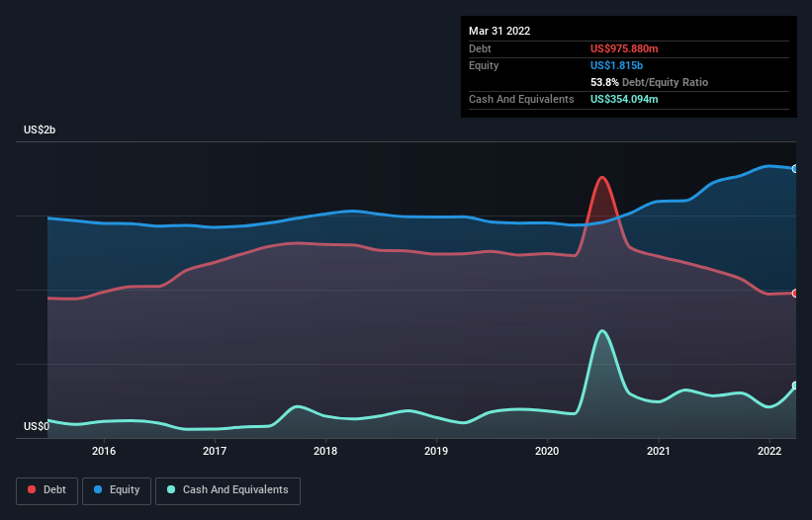Click the US$2b y-axis label
The image size is (812, 520).
tap(40, 130)
